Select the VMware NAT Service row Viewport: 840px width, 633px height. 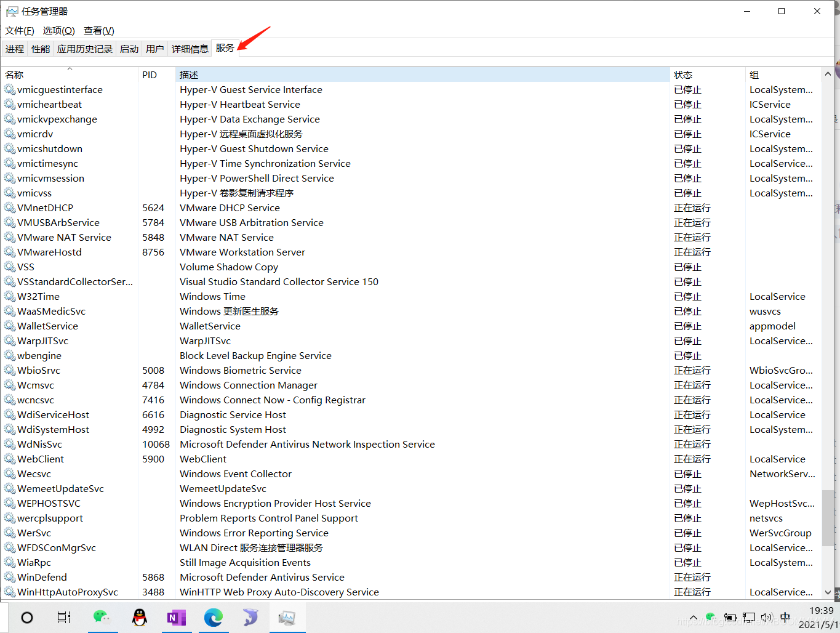[411, 237]
